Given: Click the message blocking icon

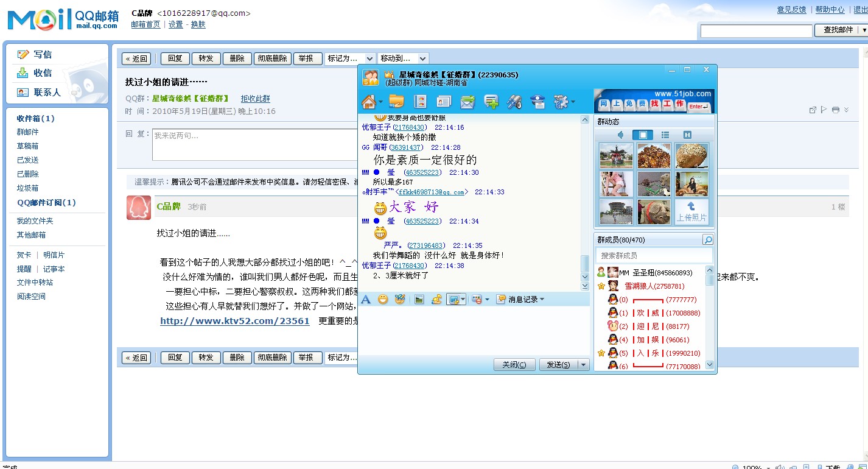Looking at the screenshot, I should (x=477, y=299).
